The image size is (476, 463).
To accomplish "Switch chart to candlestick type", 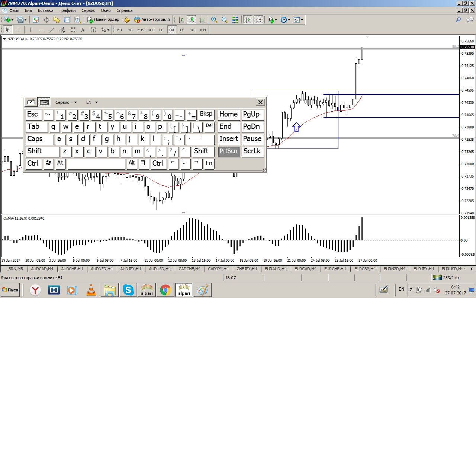I will click(x=192, y=20).
